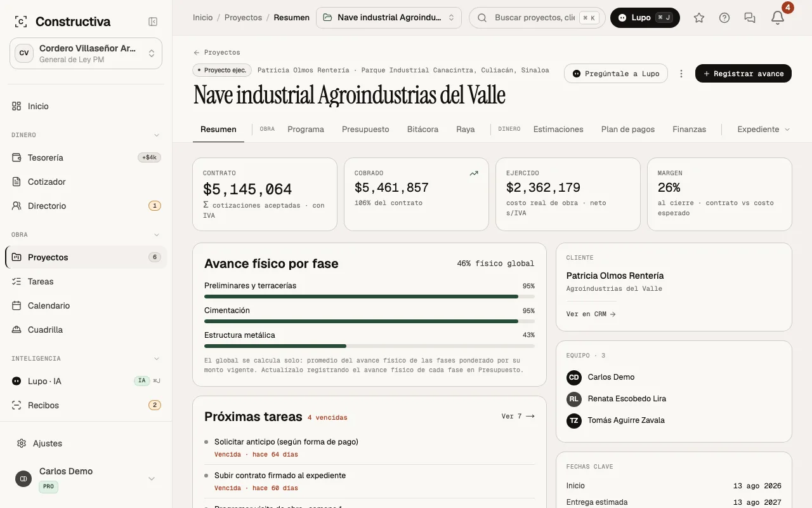Collapse the sidebar with the panel icon
Viewport: 812px width, 508px height.
click(x=153, y=22)
